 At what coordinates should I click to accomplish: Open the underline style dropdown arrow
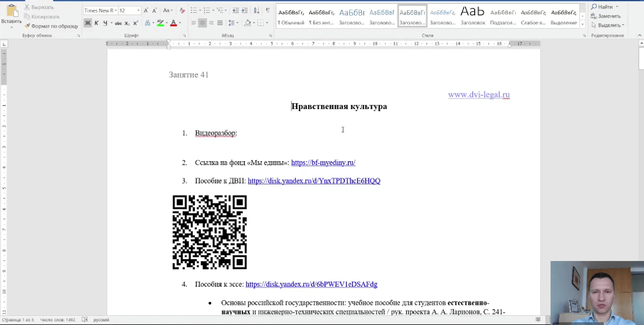pos(111,23)
